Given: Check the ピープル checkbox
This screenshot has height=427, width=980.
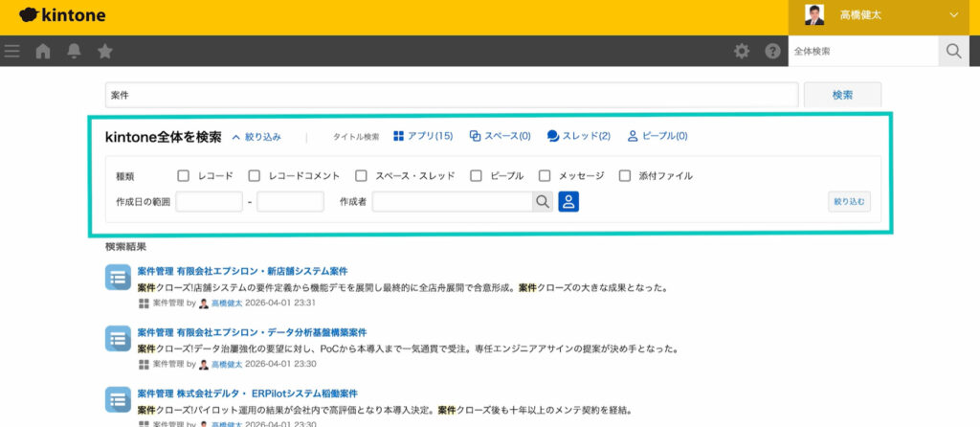Looking at the screenshot, I should pos(476,175).
